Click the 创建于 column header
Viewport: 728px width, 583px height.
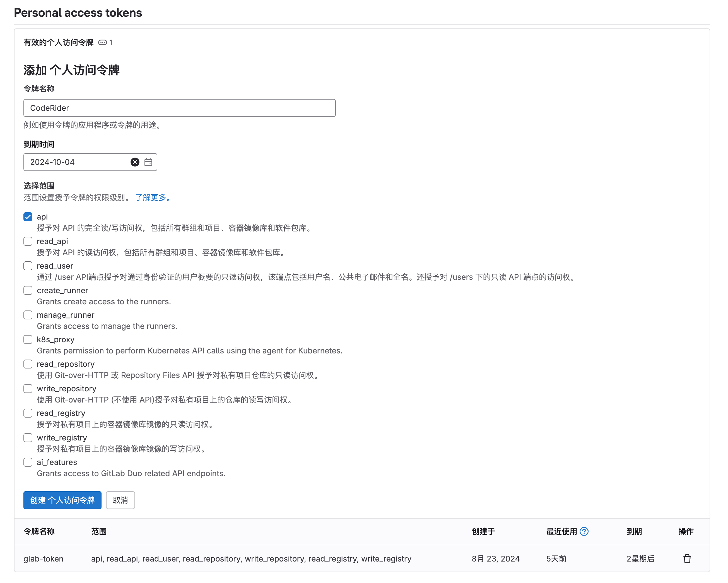click(483, 531)
